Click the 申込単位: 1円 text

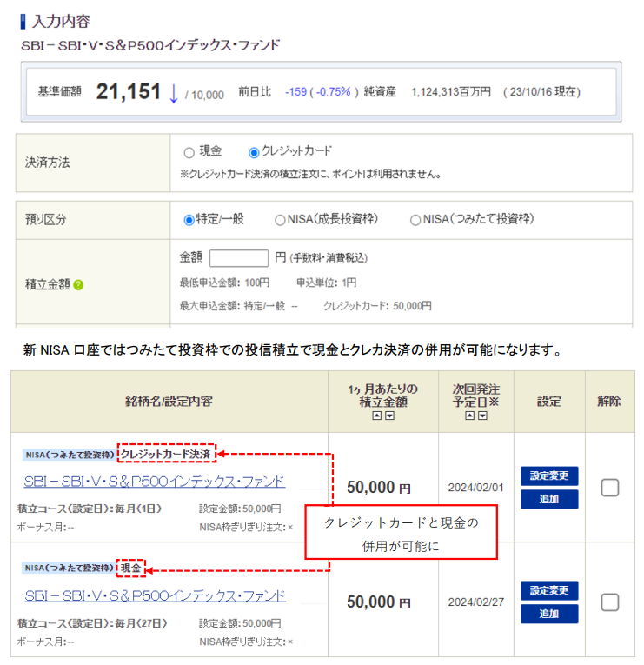326,283
